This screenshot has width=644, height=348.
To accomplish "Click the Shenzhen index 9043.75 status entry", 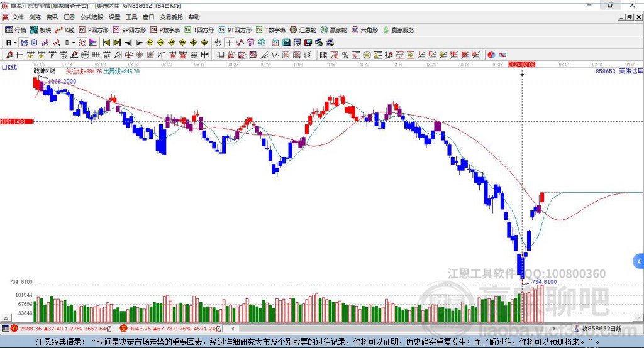I will pos(170,329).
